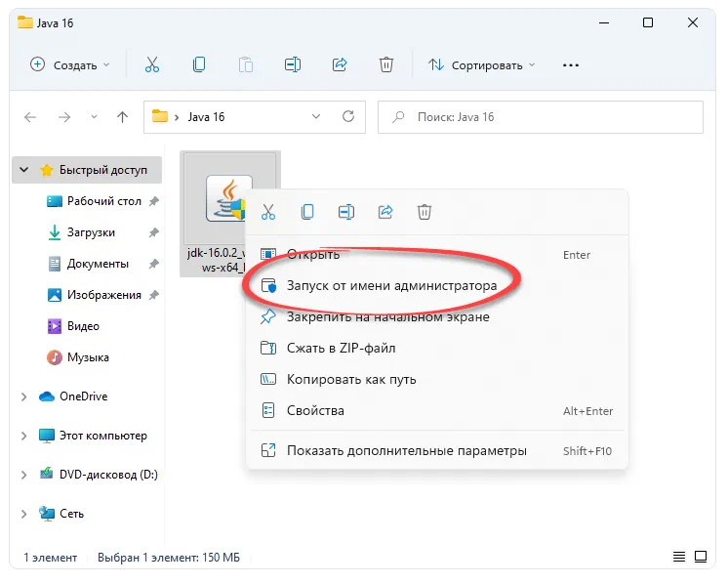Choose Сжать в ZIP-файл
Screen dimensions: 728x584
pyautogui.click(x=436, y=348)
